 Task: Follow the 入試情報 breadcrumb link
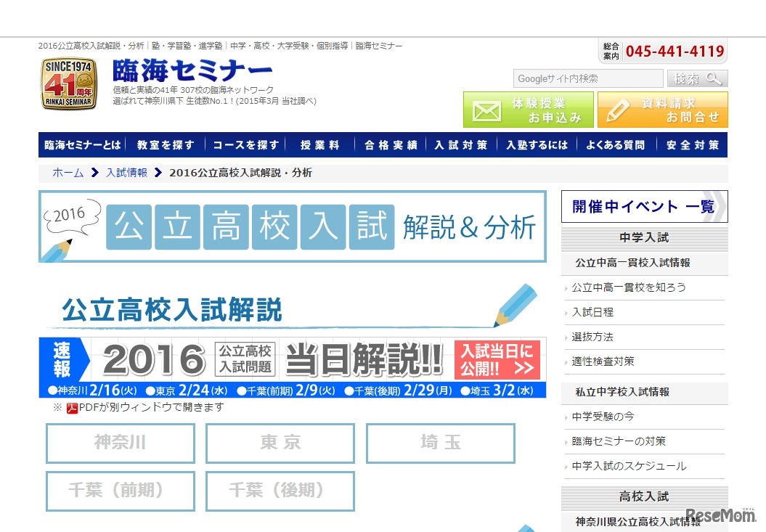pyautogui.click(x=125, y=173)
